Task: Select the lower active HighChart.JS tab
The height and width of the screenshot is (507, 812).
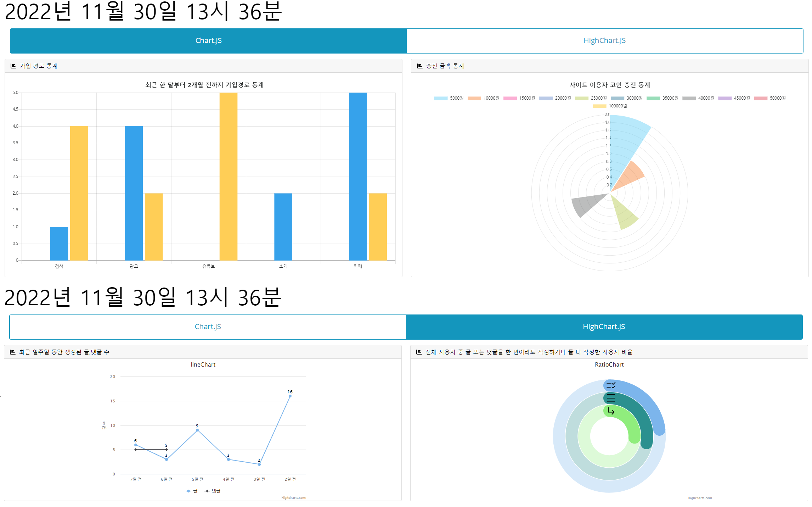Action: [604, 327]
